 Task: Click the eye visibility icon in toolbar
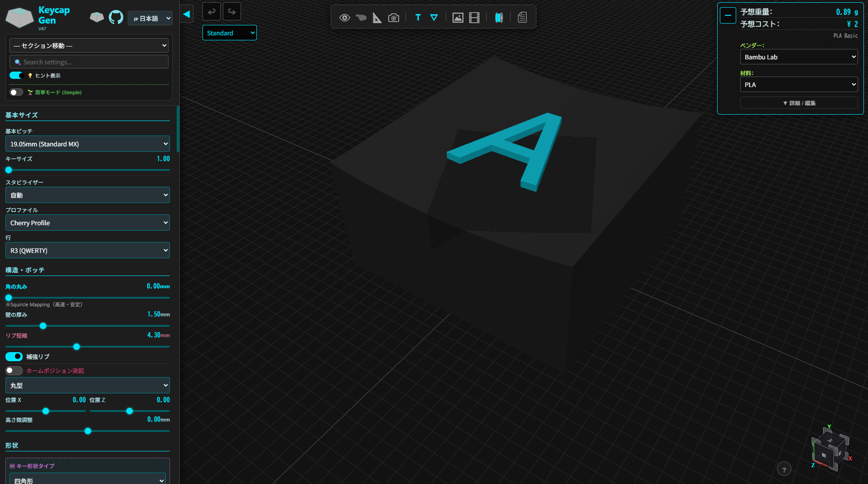click(344, 18)
